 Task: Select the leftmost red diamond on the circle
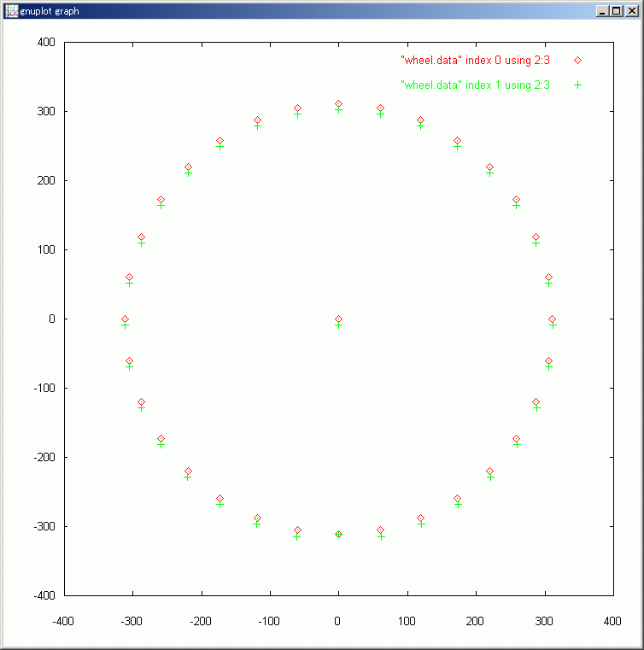pos(126,319)
